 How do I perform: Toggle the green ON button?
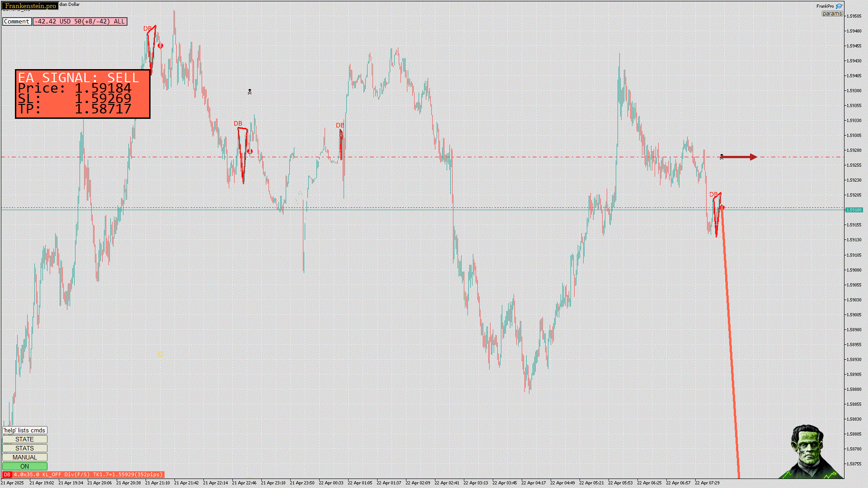click(24, 466)
